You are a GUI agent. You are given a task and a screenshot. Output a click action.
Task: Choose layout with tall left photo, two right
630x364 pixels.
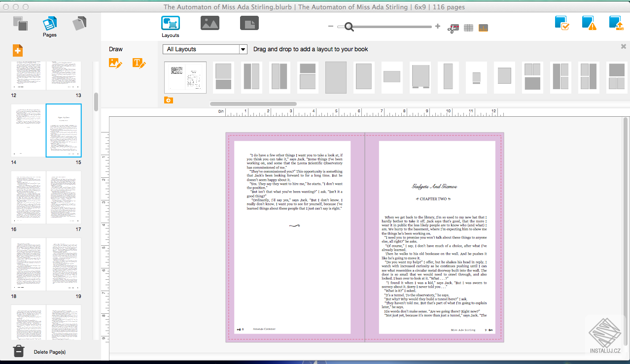(x=560, y=77)
